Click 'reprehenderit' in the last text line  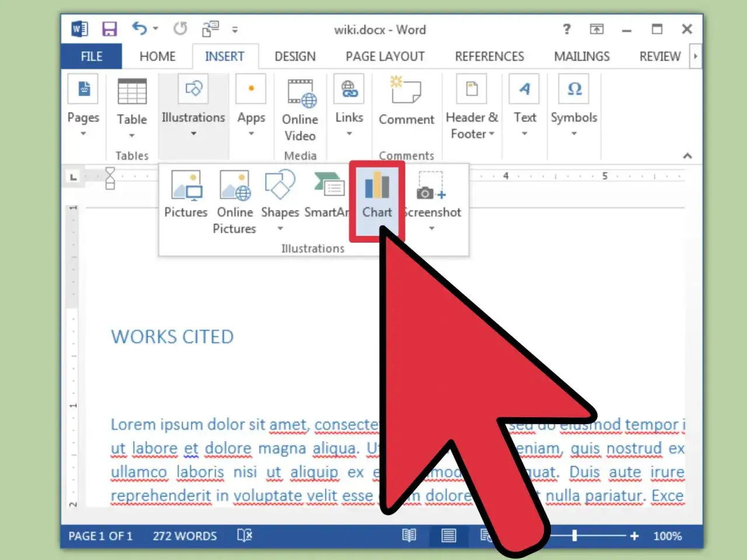tap(160, 496)
